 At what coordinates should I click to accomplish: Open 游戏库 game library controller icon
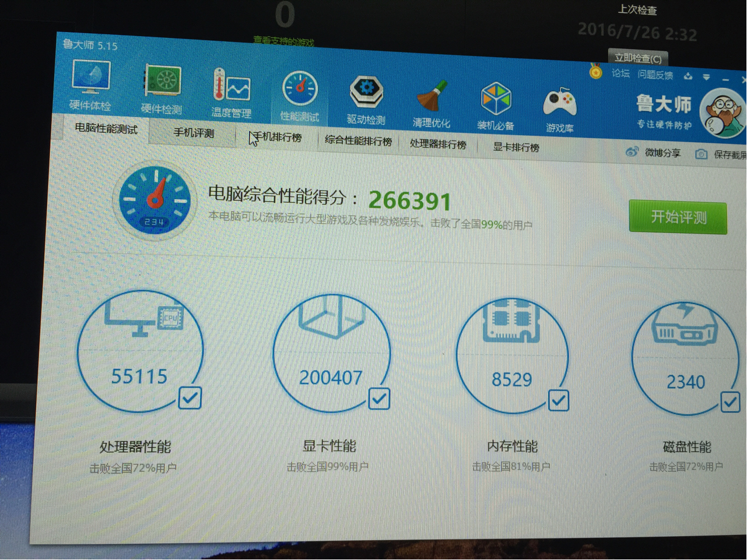[x=560, y=103]
